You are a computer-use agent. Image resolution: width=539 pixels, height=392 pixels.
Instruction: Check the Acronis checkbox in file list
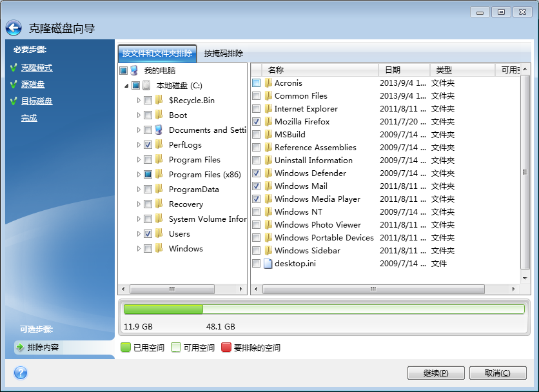tap(256, 83)
